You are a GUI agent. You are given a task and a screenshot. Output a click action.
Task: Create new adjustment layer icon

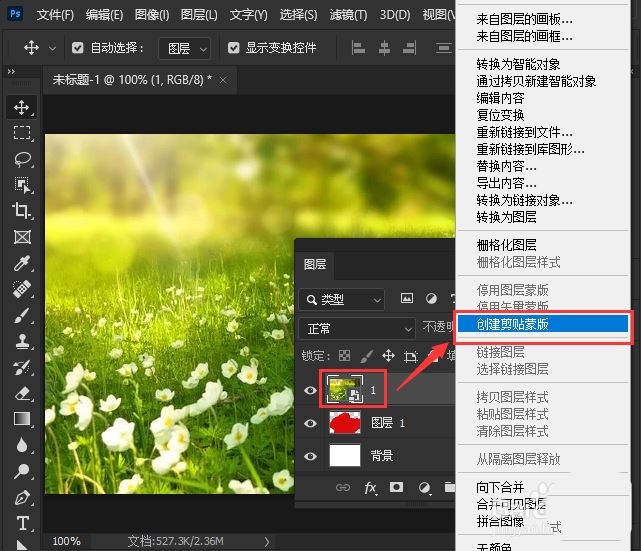[424, 487]
